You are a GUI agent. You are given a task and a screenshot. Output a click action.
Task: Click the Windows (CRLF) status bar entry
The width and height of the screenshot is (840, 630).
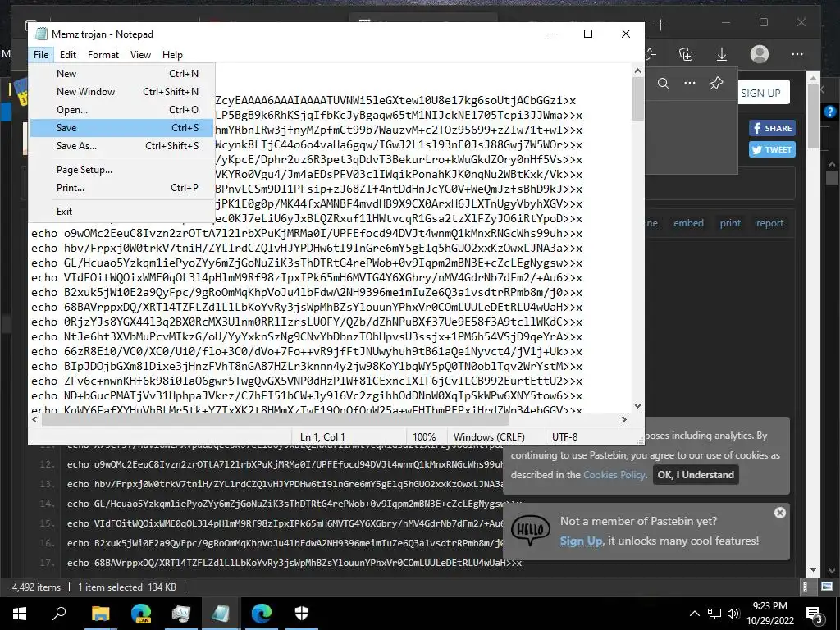click(489, 436)
